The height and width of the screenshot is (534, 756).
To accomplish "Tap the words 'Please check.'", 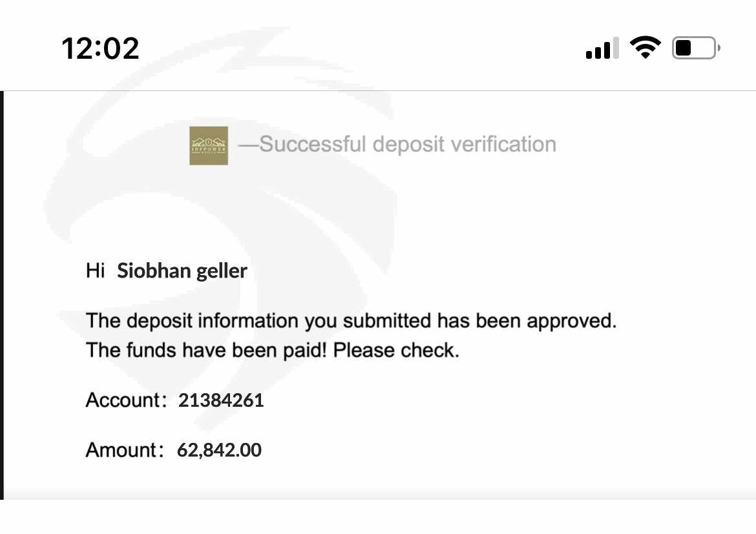I will click(396, 351).
